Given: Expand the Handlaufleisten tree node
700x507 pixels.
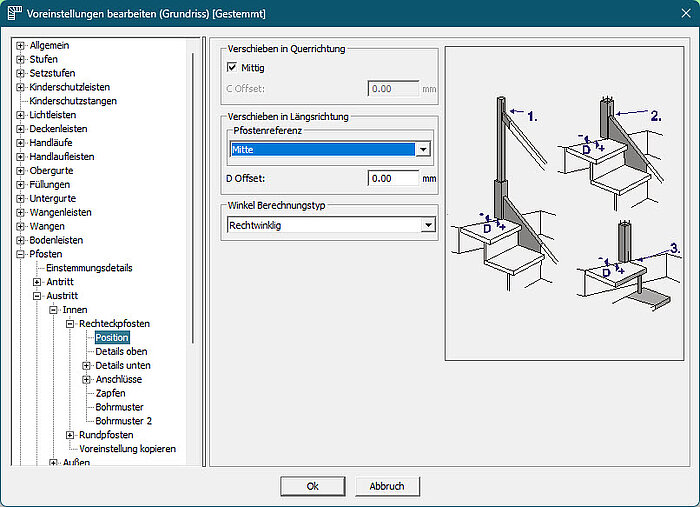Looking at the screenshot, I should 20,157.
